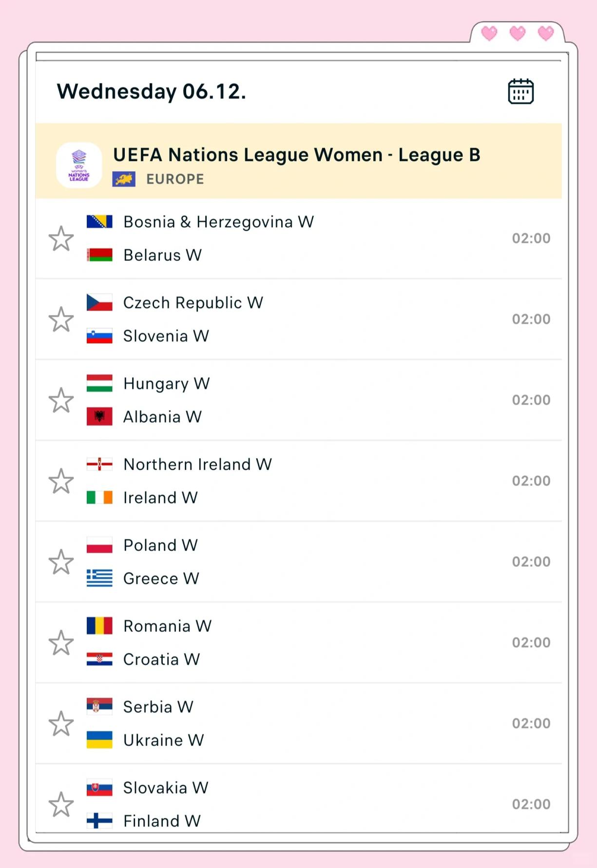597x868 pixels.
Task: Mark Serbia vs Ukraine as favorite
Action: pos(61,724)
